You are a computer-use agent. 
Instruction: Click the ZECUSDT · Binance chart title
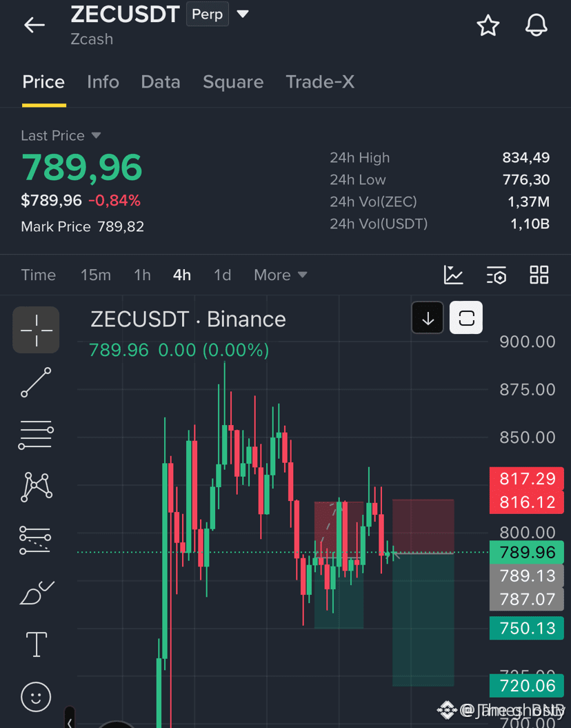click(188, 319)
